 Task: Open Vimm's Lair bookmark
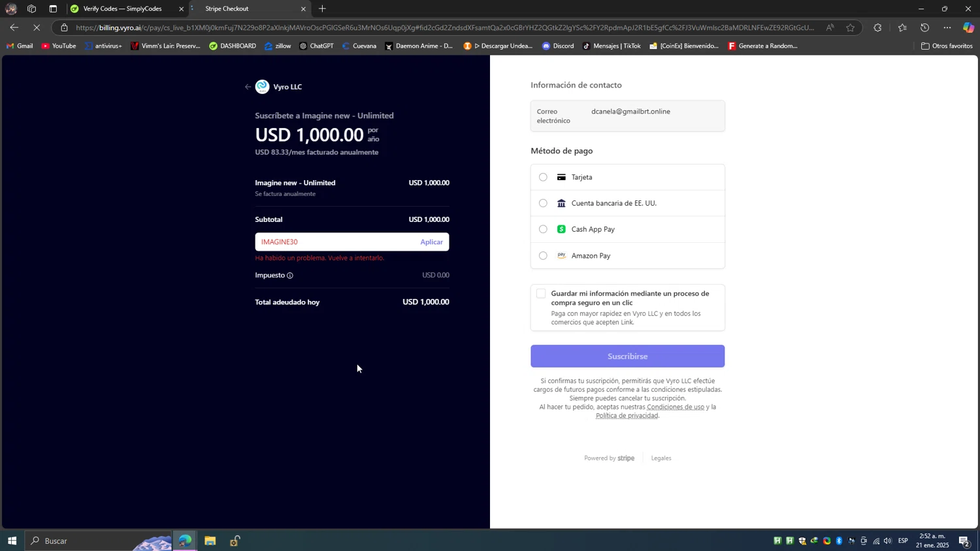pyautogui.click(x=165, y=46)
